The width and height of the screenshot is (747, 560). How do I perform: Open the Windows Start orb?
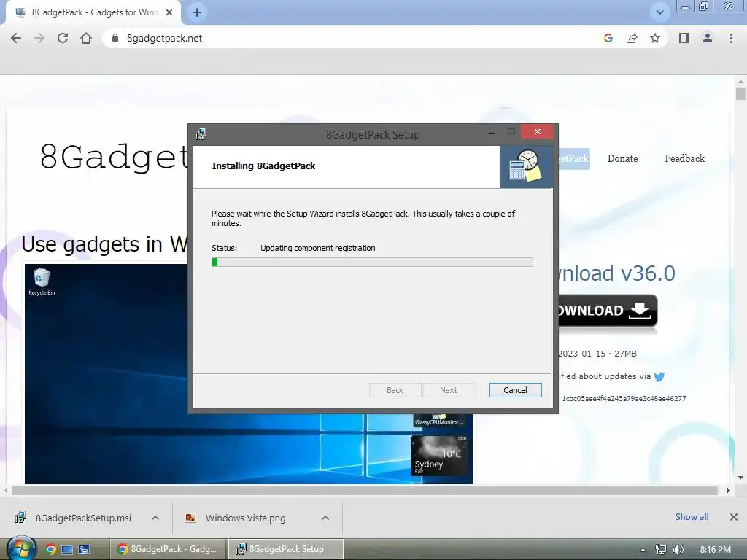[x=21, y=548]
